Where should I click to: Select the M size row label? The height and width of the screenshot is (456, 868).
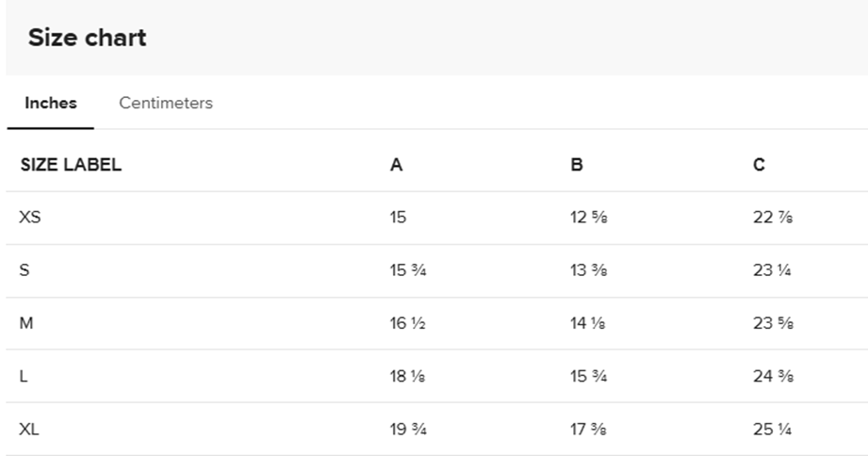pyautogui.click(x=26, y=323)
